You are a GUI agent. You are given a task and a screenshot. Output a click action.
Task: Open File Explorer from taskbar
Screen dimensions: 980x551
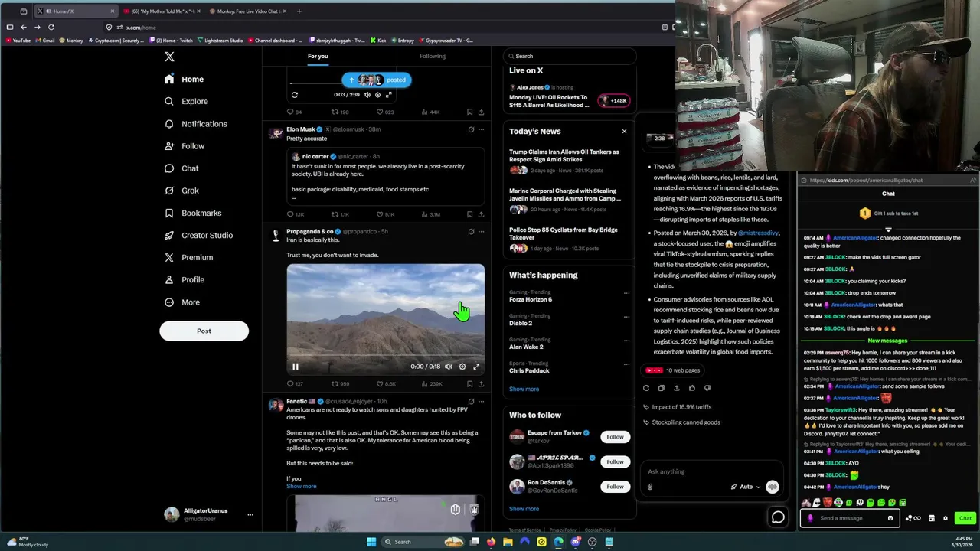coord(508,542)
